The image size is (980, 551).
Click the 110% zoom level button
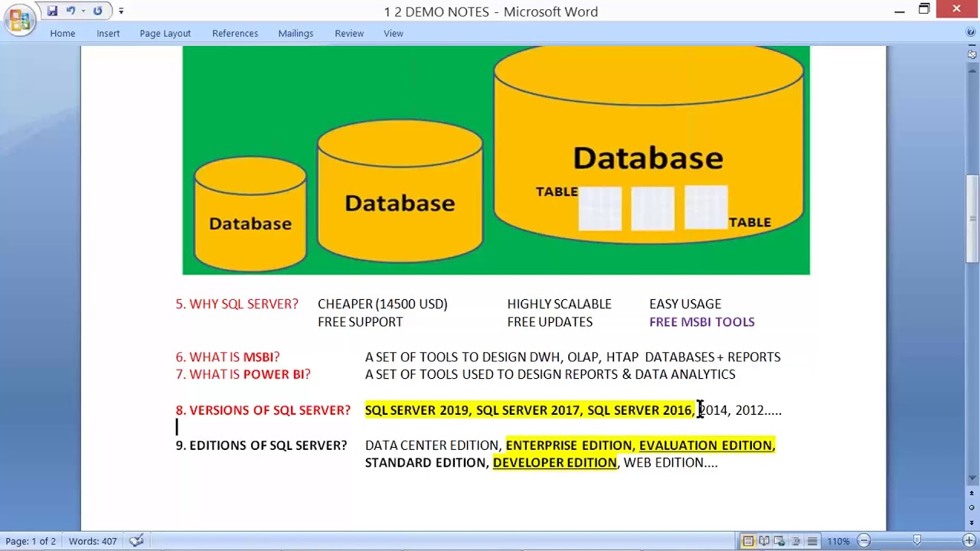click(x=838, y=541)
